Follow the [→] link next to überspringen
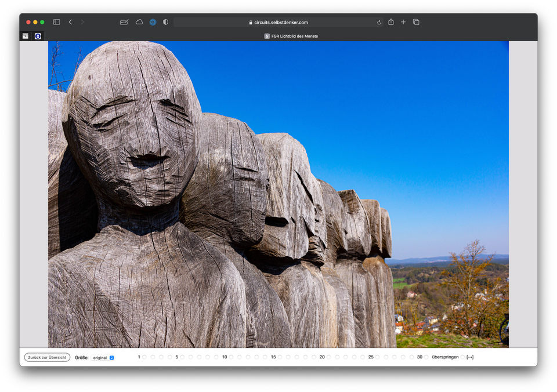This screenshot has width=557, height=392. pos(470,357)
